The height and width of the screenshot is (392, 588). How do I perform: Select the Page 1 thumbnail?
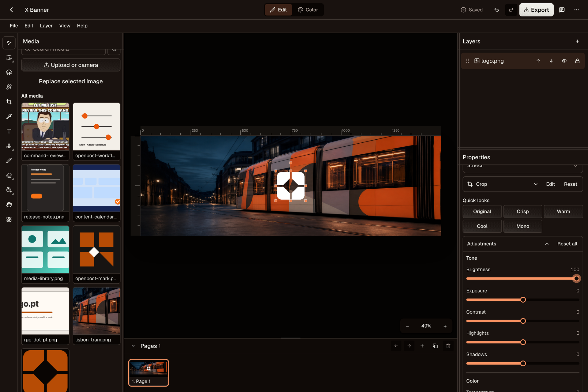pos(149,373)
